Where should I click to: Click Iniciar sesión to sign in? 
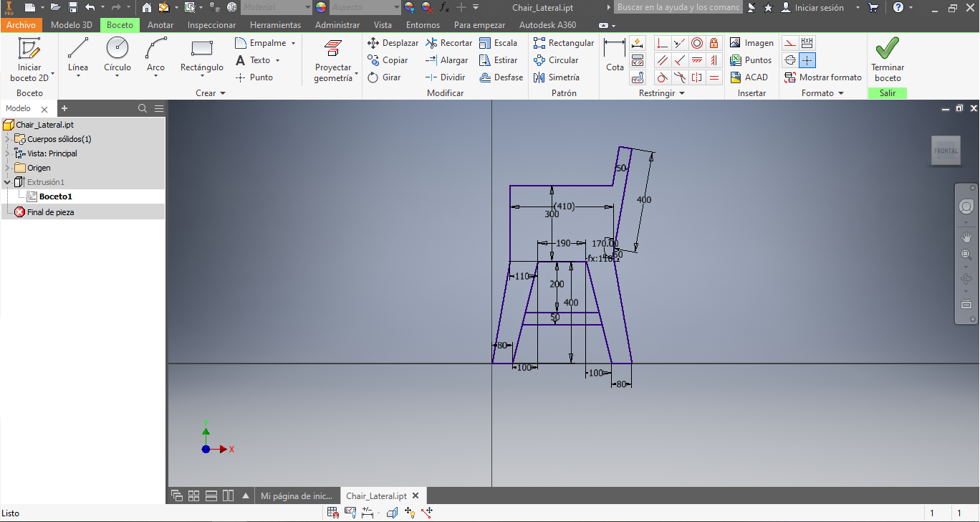(x=820, y=7)
